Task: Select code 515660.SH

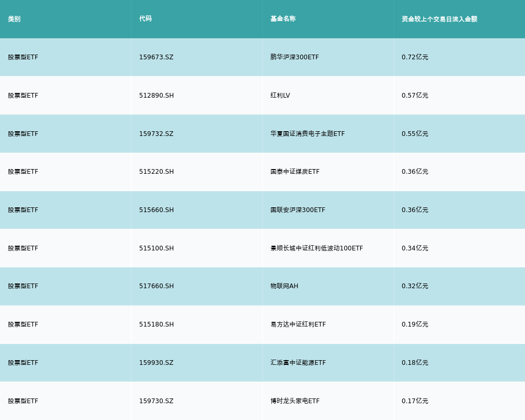Action: pyautogui.click(x=156, y=210)
